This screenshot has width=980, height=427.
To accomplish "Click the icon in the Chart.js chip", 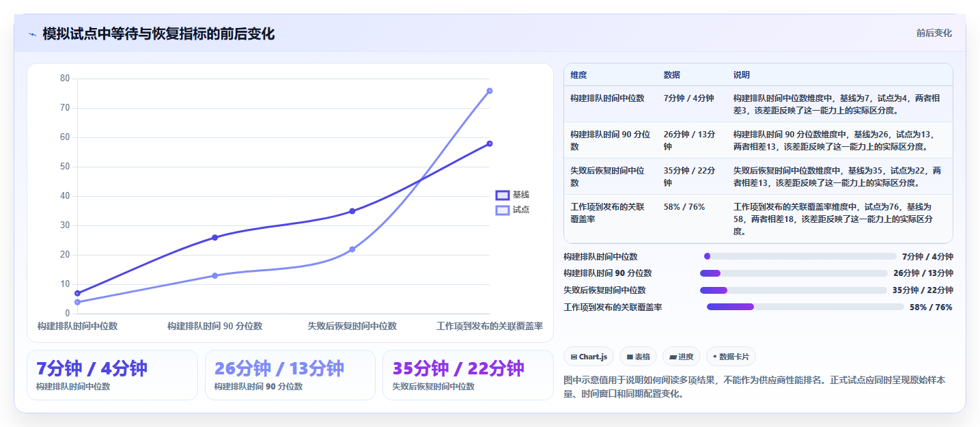I will pyautogui.click(x=574, y=357).
